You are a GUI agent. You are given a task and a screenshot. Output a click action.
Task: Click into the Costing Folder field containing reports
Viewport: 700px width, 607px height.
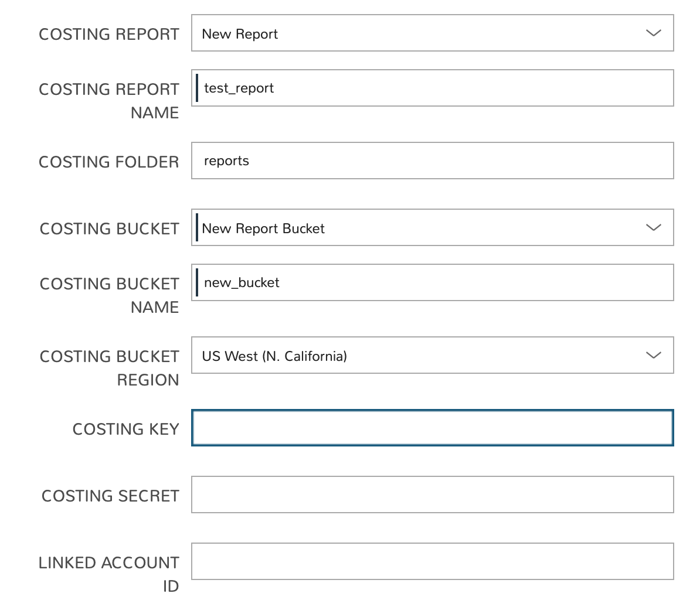tap(433, 161)
